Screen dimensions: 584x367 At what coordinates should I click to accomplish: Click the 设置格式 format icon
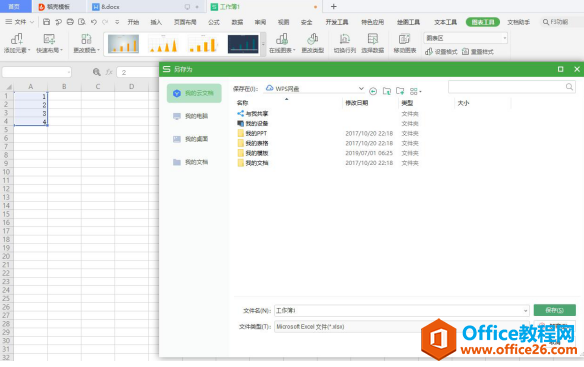tap(429, 52)
